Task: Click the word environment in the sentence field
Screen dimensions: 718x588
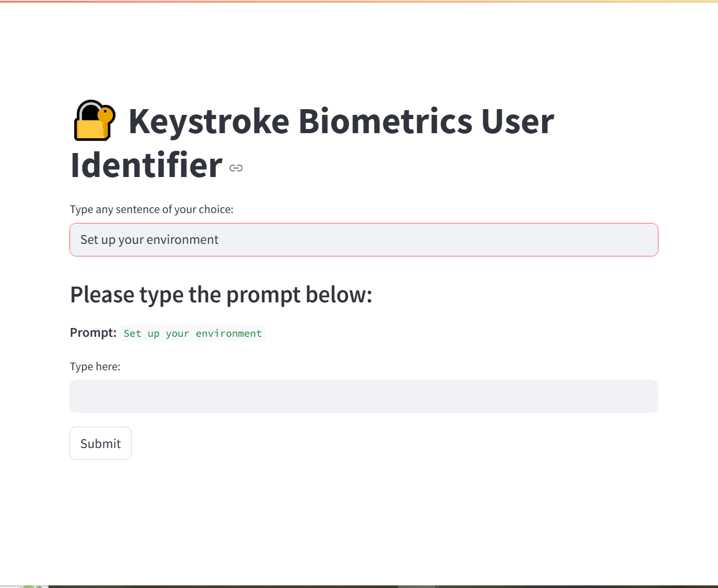Action: point(182,240)
